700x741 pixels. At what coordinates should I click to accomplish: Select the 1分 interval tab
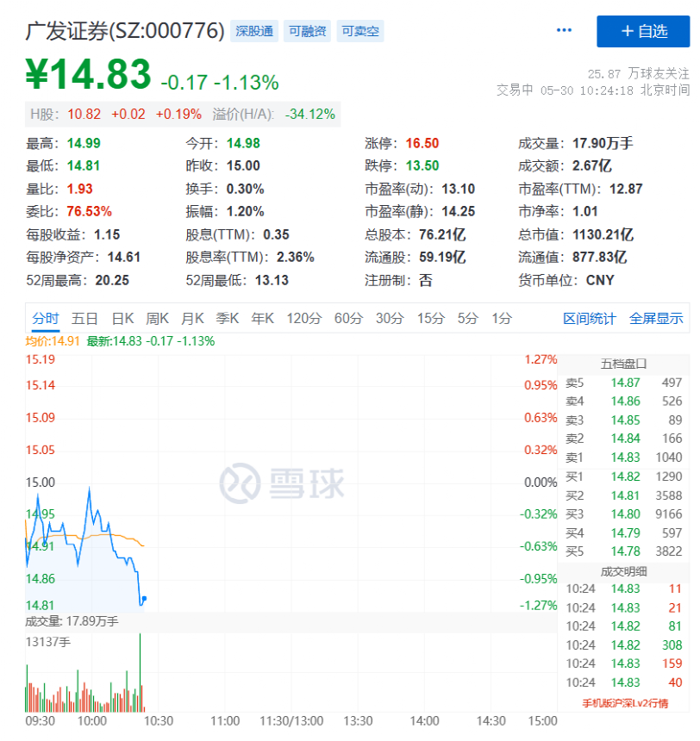click(x=502, y=318)
